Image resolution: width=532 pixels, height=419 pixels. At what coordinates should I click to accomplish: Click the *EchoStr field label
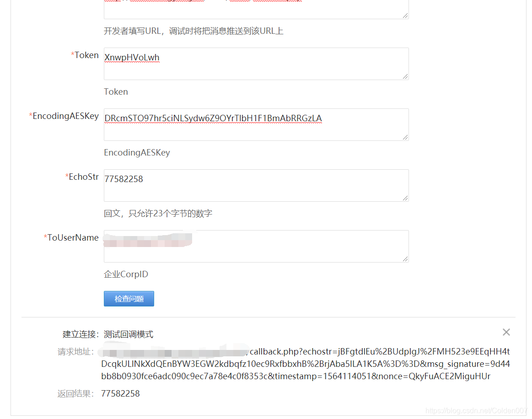[x=82, y=177]
